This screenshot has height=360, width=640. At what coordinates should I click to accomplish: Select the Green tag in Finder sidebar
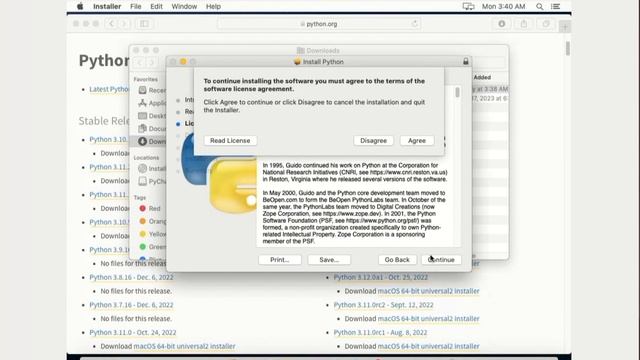pos(152,247)
